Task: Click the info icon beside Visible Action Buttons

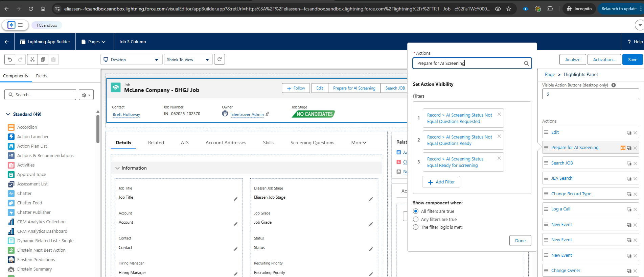Action: click(x=614, y=85)
